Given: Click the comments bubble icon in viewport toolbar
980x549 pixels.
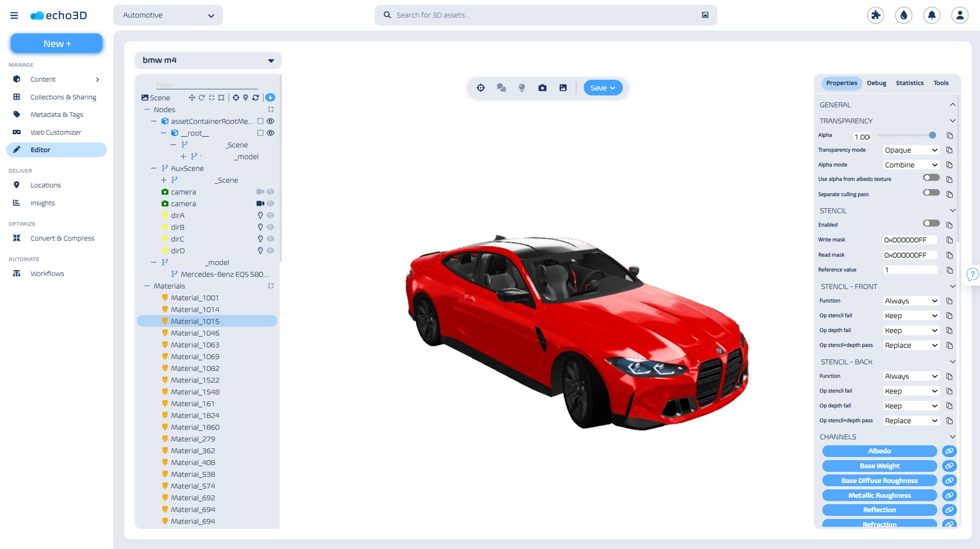Looking at the screenshot, I should tap(501, 88).
